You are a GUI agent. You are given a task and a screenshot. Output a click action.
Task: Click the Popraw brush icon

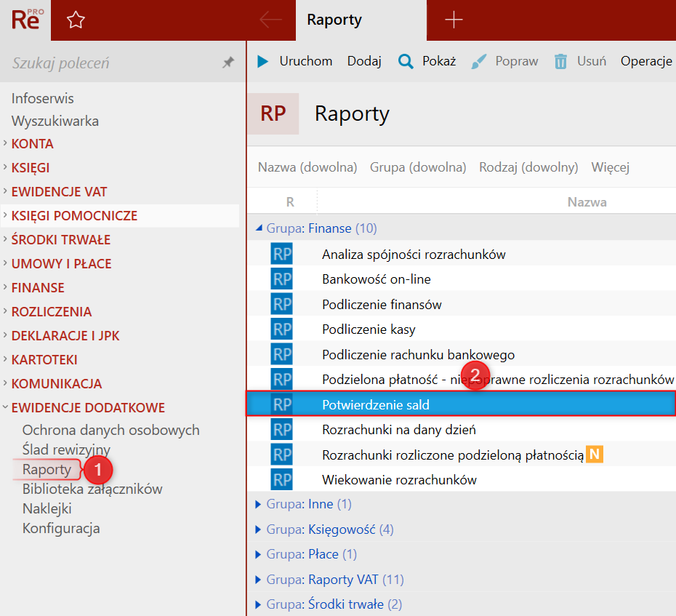pos(479,61)
